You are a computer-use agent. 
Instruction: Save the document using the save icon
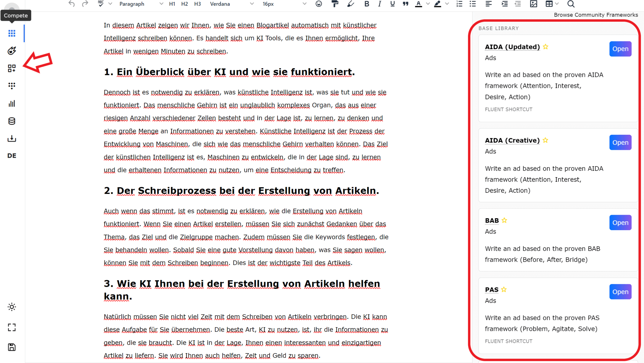pos(12,347)
